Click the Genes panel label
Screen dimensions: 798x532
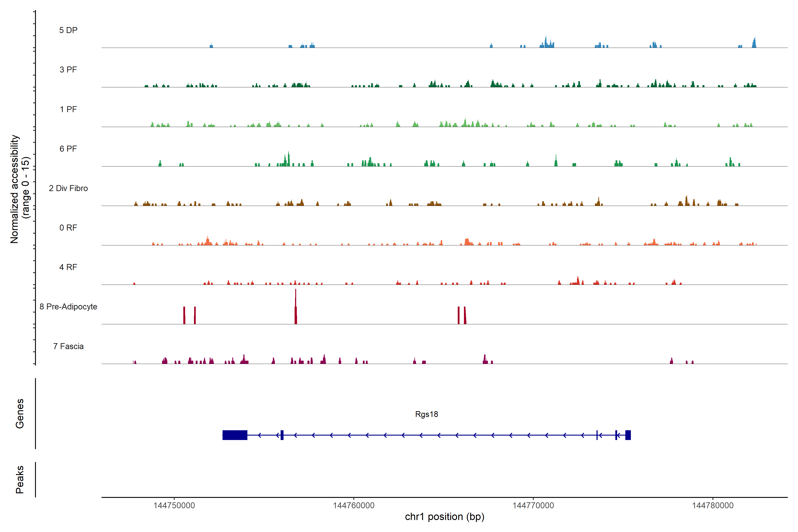tap(20, 414)
